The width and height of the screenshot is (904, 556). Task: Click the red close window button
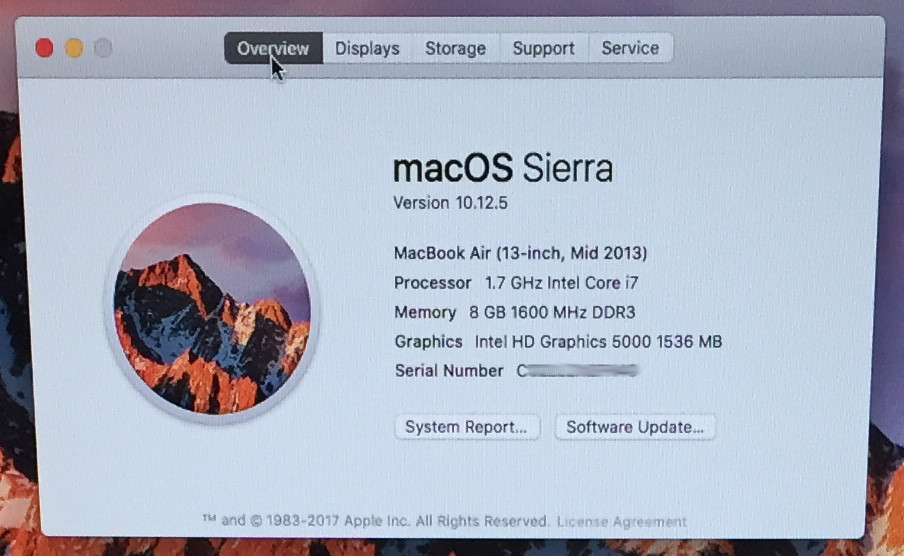[44, 48]
